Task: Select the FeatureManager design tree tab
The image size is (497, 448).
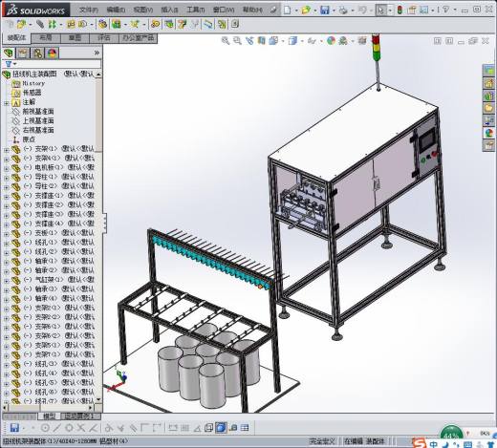Action: (x=9, y=53)
